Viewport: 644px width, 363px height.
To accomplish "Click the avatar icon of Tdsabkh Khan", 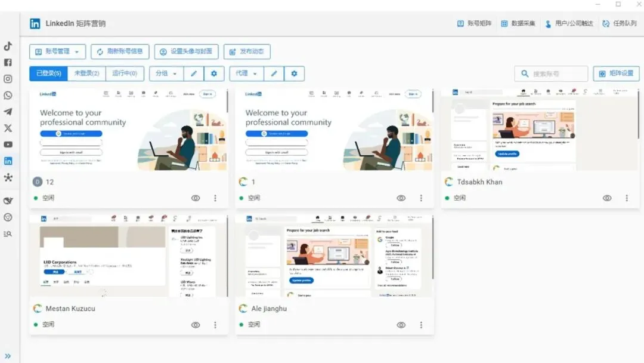I will tap(449, 181).
